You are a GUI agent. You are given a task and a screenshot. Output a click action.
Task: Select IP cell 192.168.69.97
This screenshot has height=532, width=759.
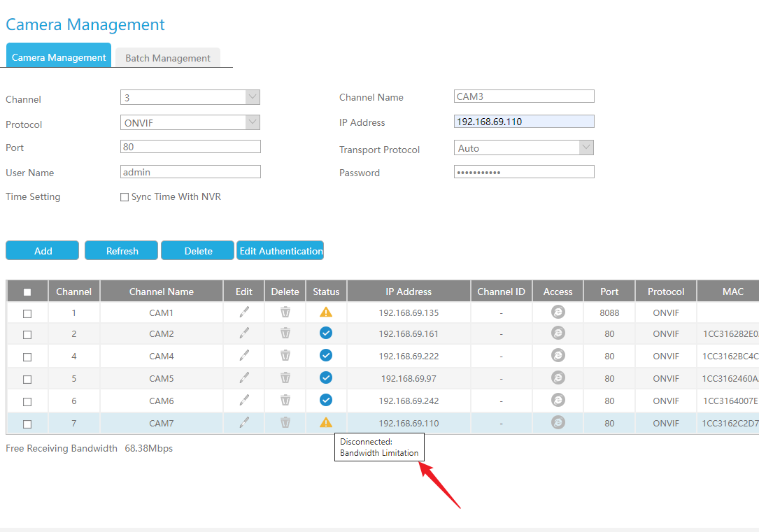click(x=409, y=378)
